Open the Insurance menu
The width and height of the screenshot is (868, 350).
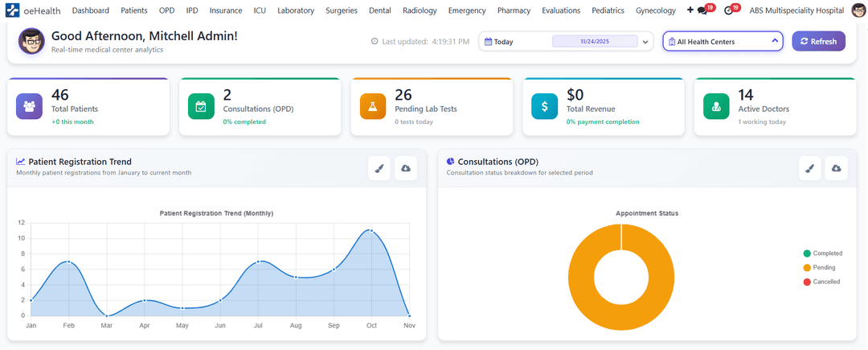[226, 10]
